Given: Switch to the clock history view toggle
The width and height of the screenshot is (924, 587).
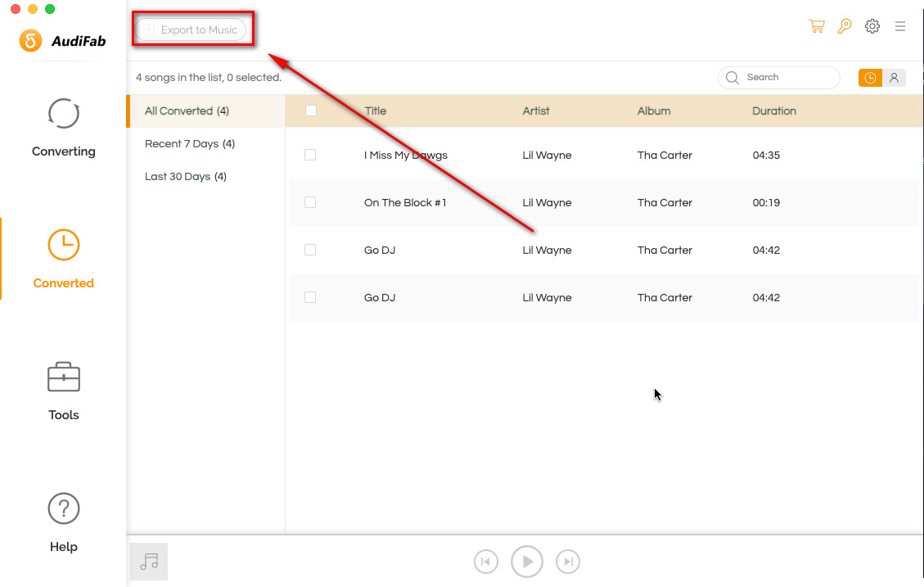Looking at the screenshot, I should coord(870,78).
